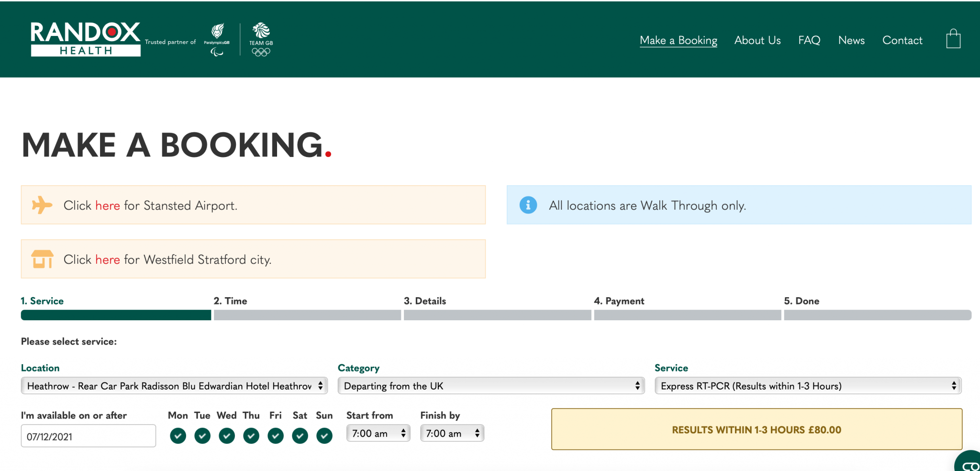Open the Finish by time dropdown
Image resolution: width=980 pixels, height=471 pixels.
pyautogui.click(x=452, y=433)
